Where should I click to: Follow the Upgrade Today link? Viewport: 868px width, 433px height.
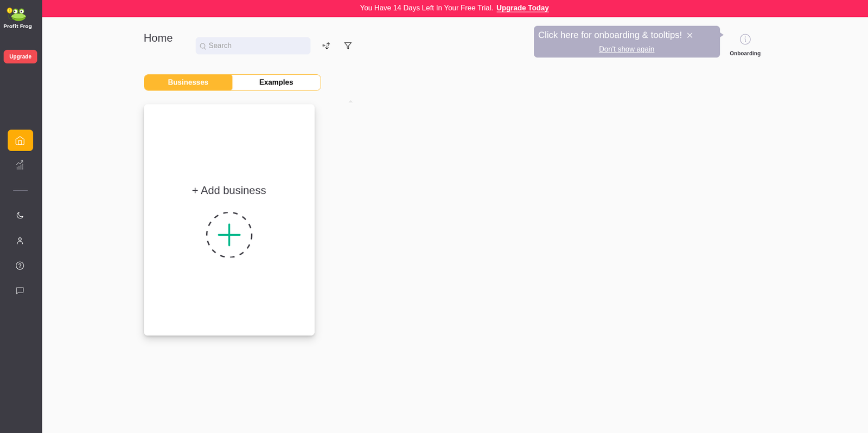click(522, 8)
